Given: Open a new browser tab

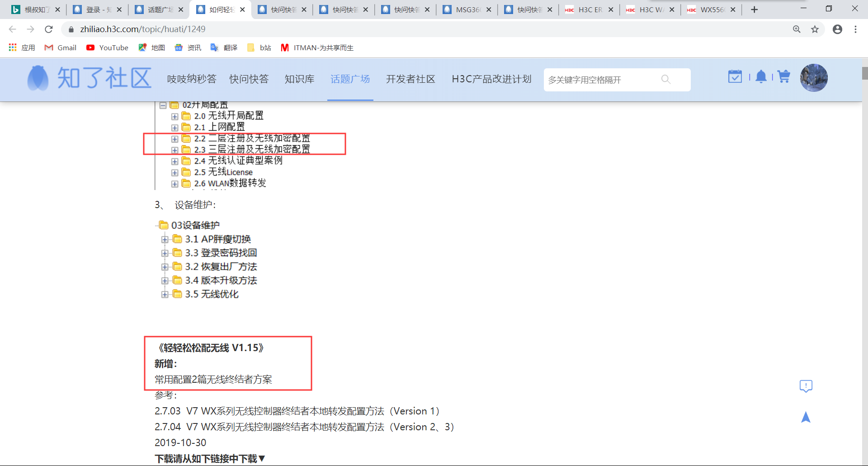Looking at the screenshot, I should (x=754, y=10).
